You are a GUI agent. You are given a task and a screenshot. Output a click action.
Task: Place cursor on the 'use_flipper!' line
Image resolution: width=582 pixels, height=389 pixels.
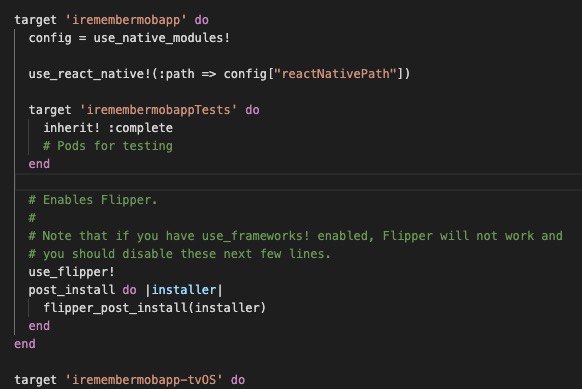pyautogui.click(x=72, y=272)
